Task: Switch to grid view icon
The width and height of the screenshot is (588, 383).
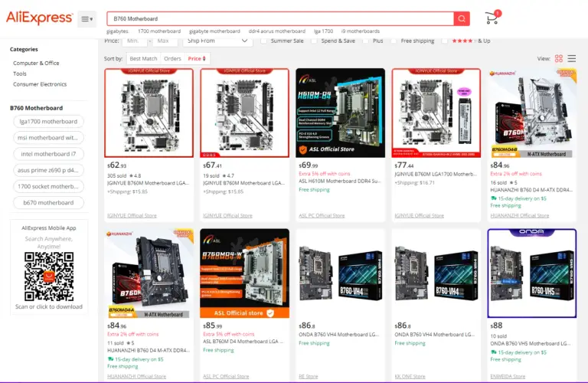Action: [559, 58]
